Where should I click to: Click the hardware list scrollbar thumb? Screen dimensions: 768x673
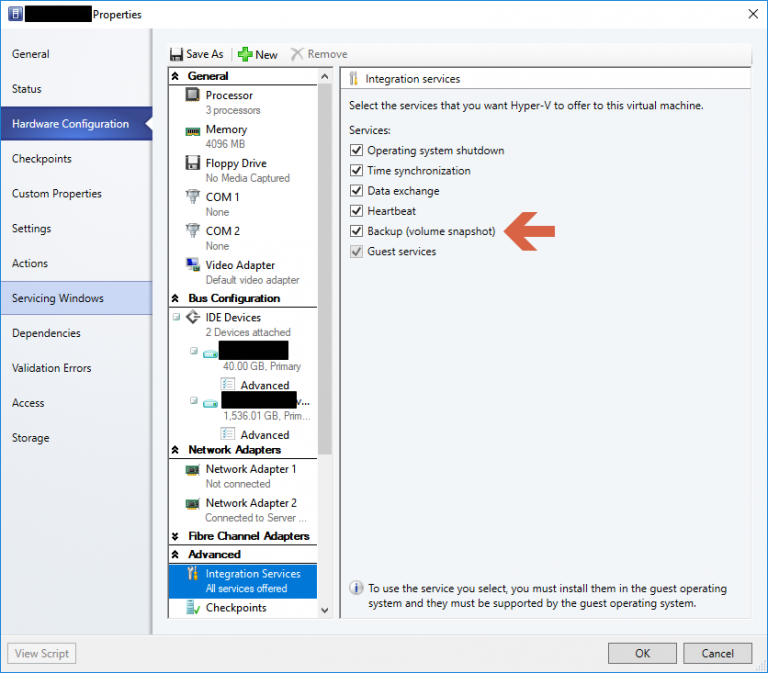[x=324, y=269]
